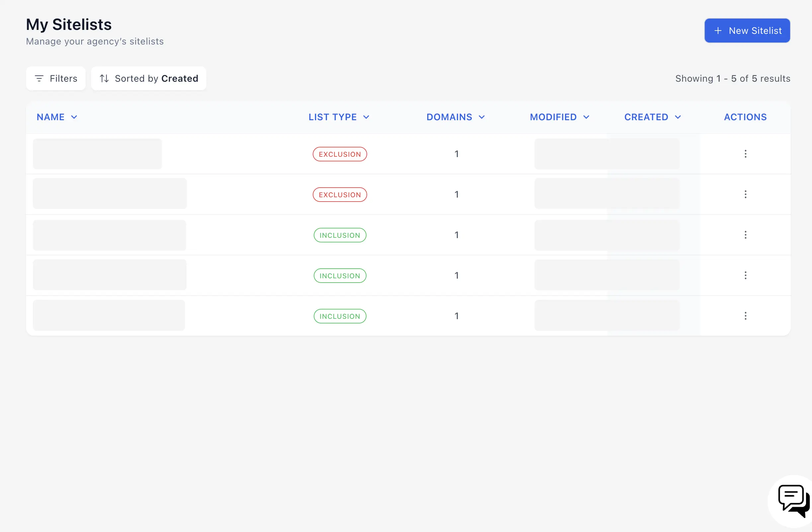Image resolution: width=812 pixels, height=532 pixels.
Task: Open the actions menu for the first sitelist row
Action: (x=746, y=154)
